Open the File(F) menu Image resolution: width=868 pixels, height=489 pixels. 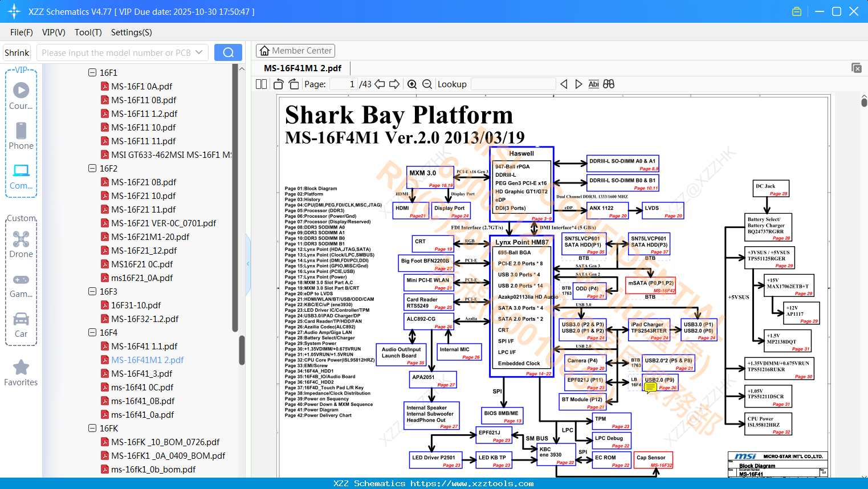pos(22,32)
